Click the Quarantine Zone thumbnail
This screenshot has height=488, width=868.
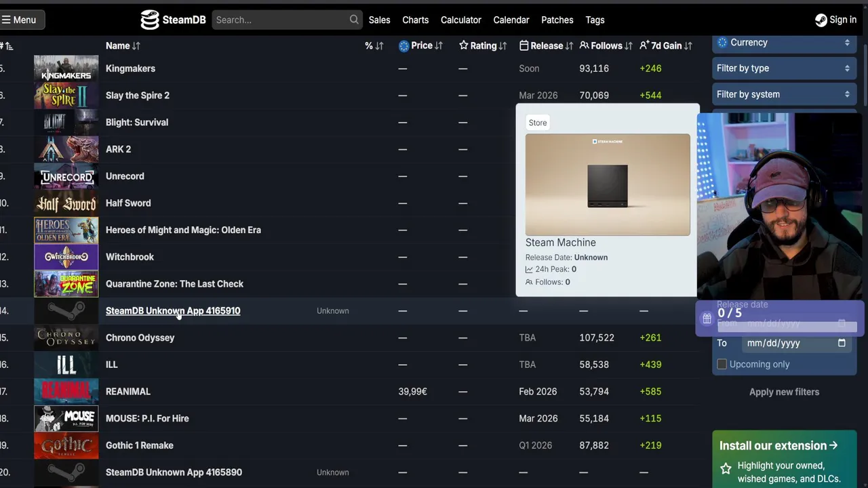(66, 284)
